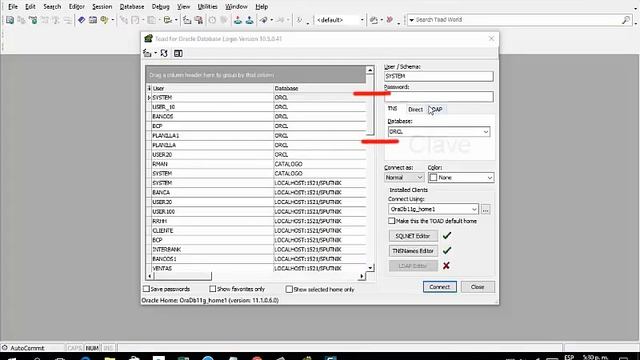Click the grid's scroll-up arrow
Image resolution: width=640 pixels, height=360 pixels.
click(x=370, y=70)
